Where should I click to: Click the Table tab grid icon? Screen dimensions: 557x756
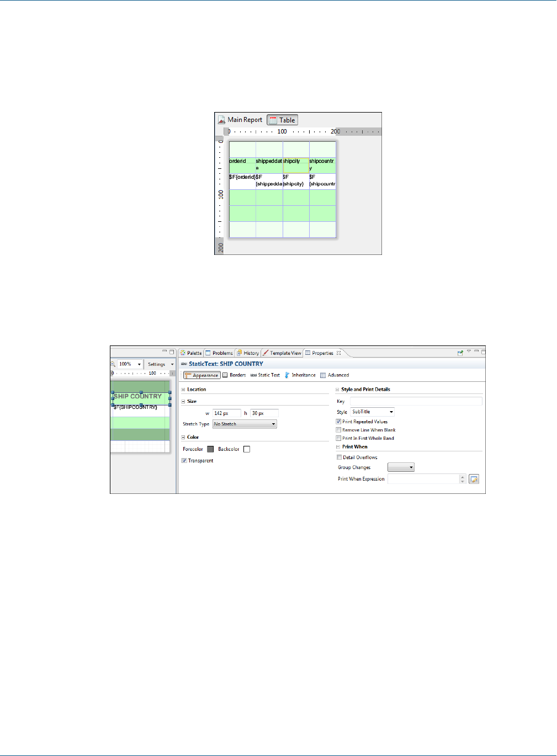273,120
